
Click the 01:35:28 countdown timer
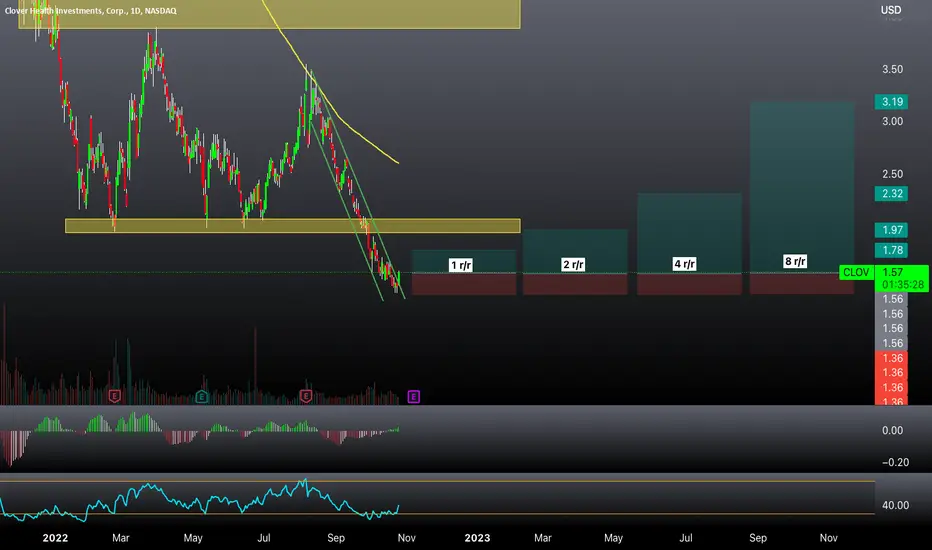coord(903,285)
